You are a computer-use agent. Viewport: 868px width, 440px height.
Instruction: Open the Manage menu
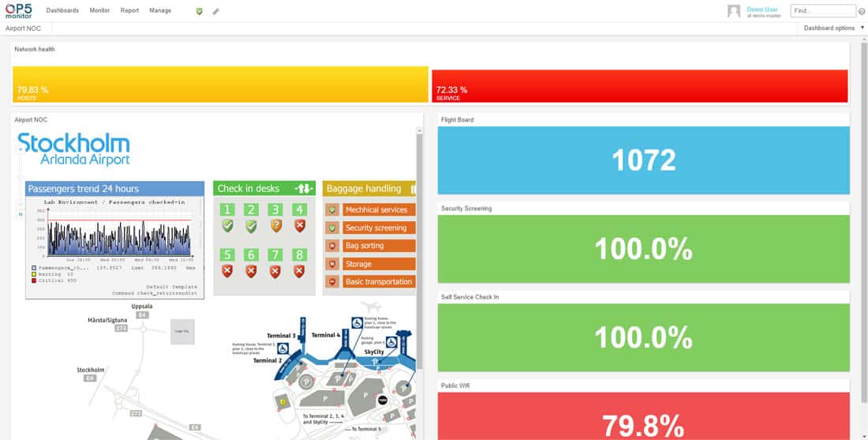(160, 10)
